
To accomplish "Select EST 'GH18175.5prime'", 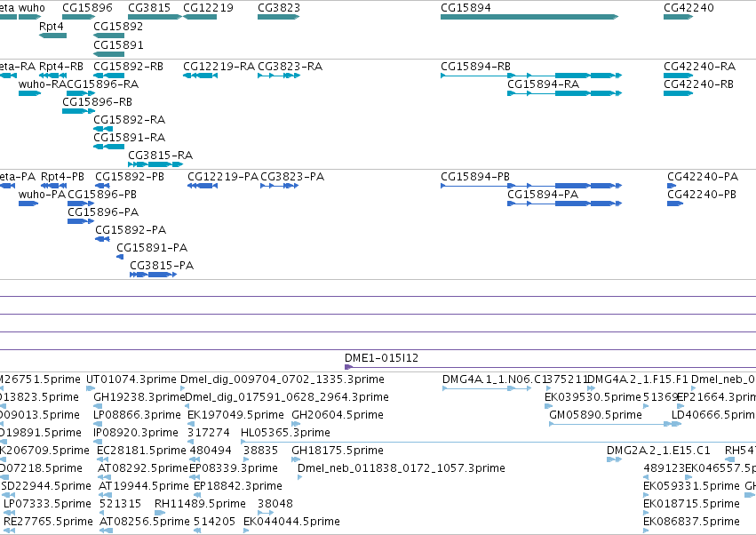I will point(337,451).
